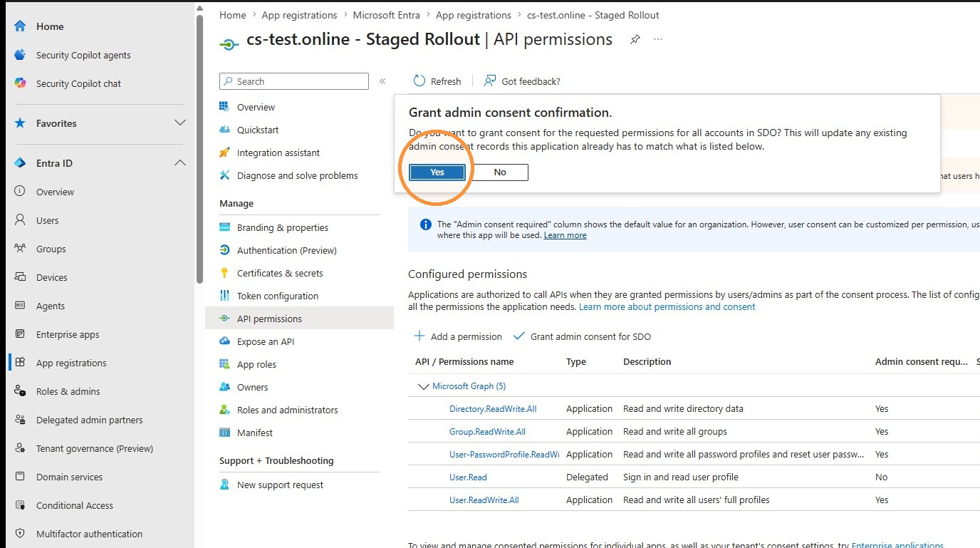Click the left sidebar vertical scrollbar
Screen dimensions: 980x548
(x=200, y=150)
